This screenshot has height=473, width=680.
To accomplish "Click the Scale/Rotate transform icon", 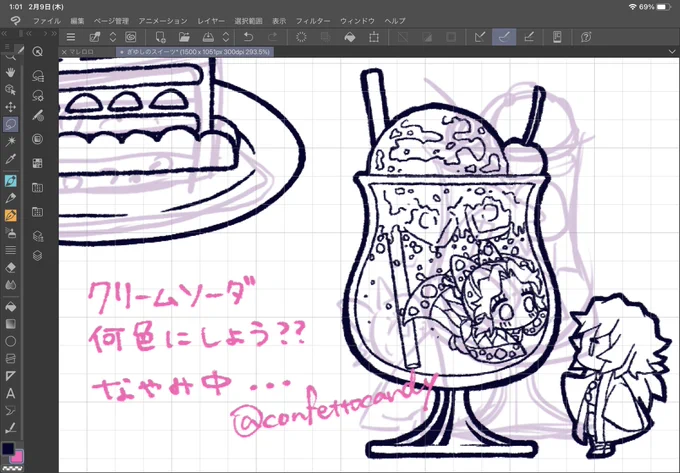I will pyautogui.click(x=374, y=37).
